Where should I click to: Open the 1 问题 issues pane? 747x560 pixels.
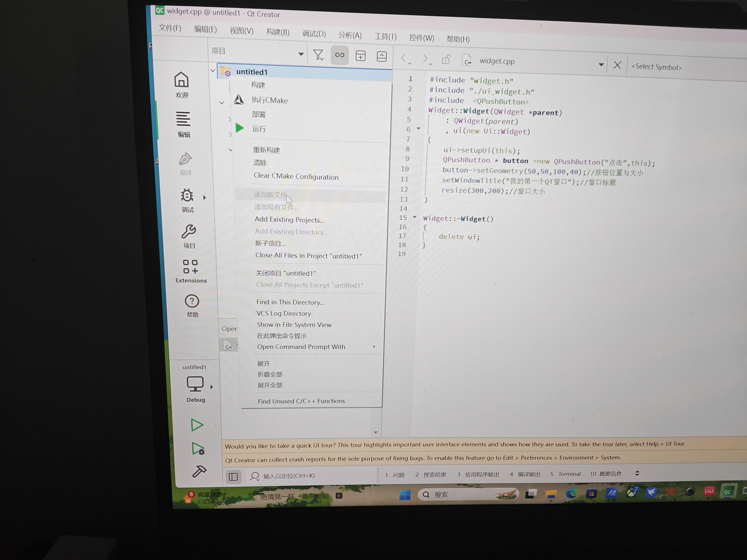coord(395,475)
